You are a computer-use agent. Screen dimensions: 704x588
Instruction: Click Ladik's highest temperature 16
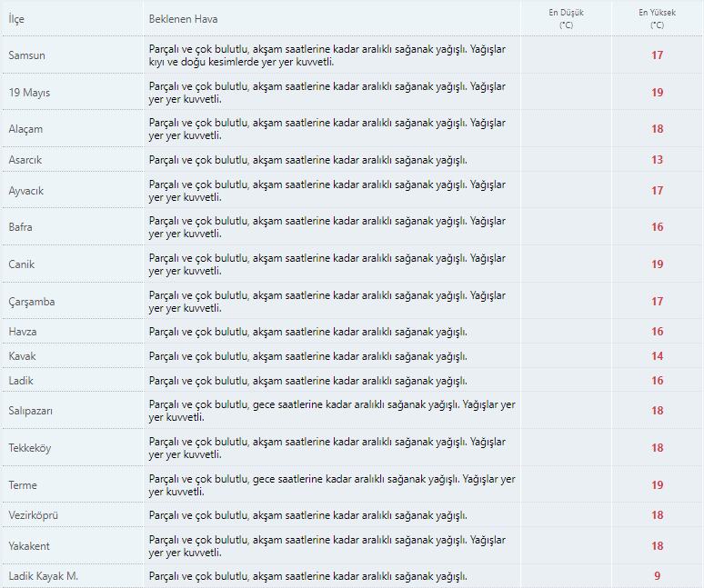click(x=658, y=381)
